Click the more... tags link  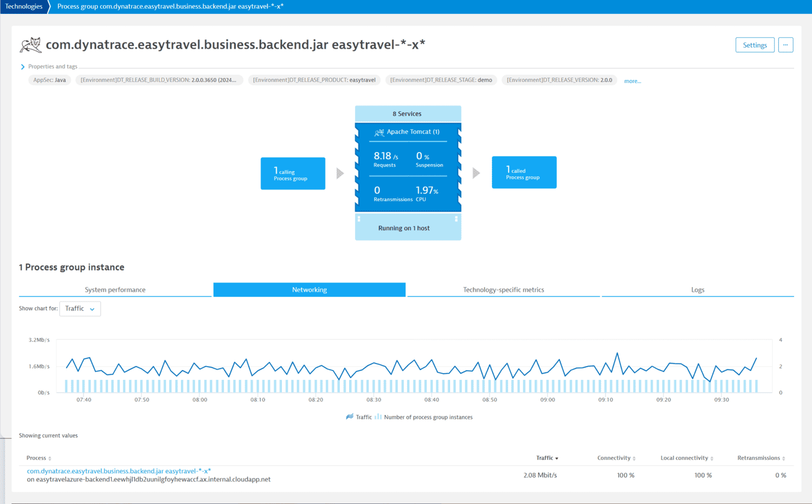tap(632, 81)
